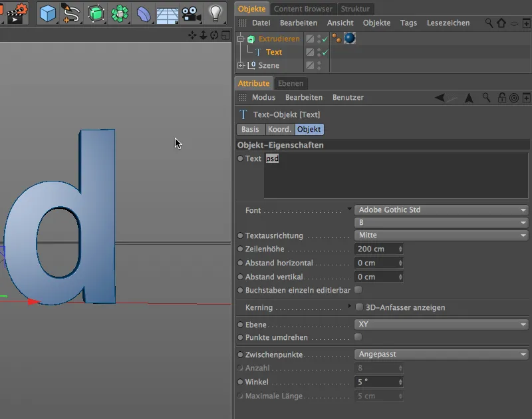
Task: Click the viewport move pan icon
Action: click(x=192, y=35)
